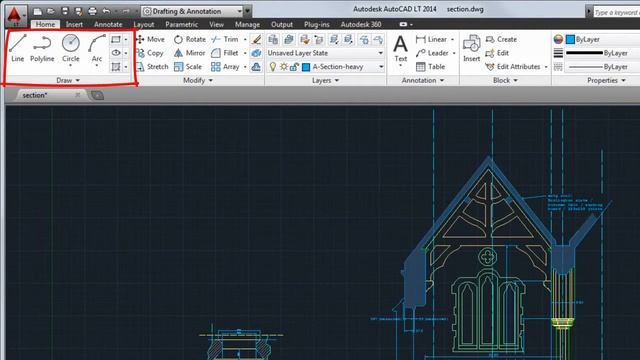Switch to the Manage ribbon tab
Image resolution: width=640 pixels, height=360 pixels.
tap(247, 24)
